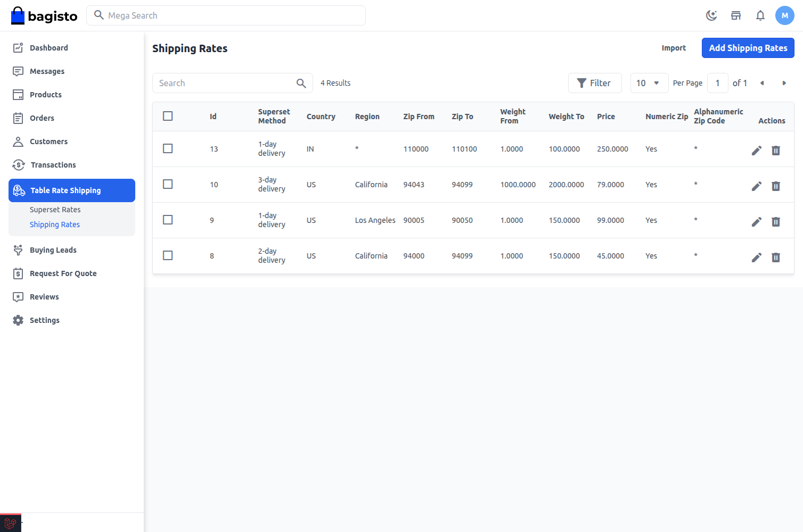View notifications via the bell icon
This screenshot has height=532, width=803.
point(760,15)
